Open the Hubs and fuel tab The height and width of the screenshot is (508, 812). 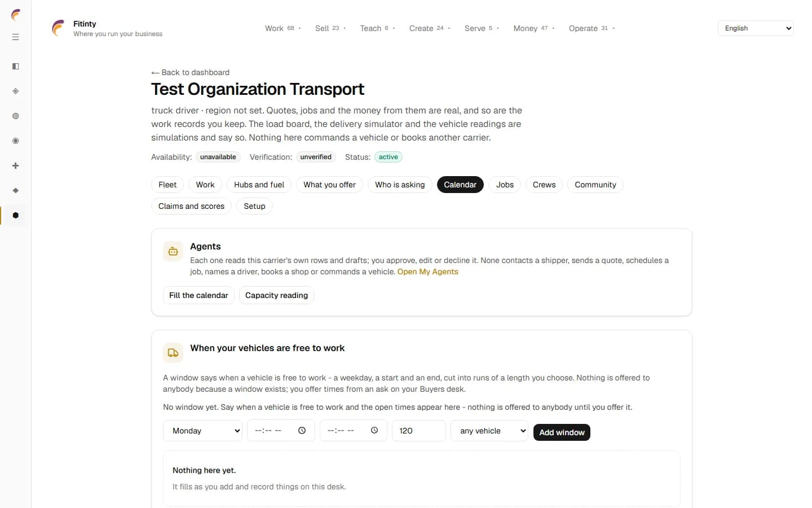click(x=259, y=185)
